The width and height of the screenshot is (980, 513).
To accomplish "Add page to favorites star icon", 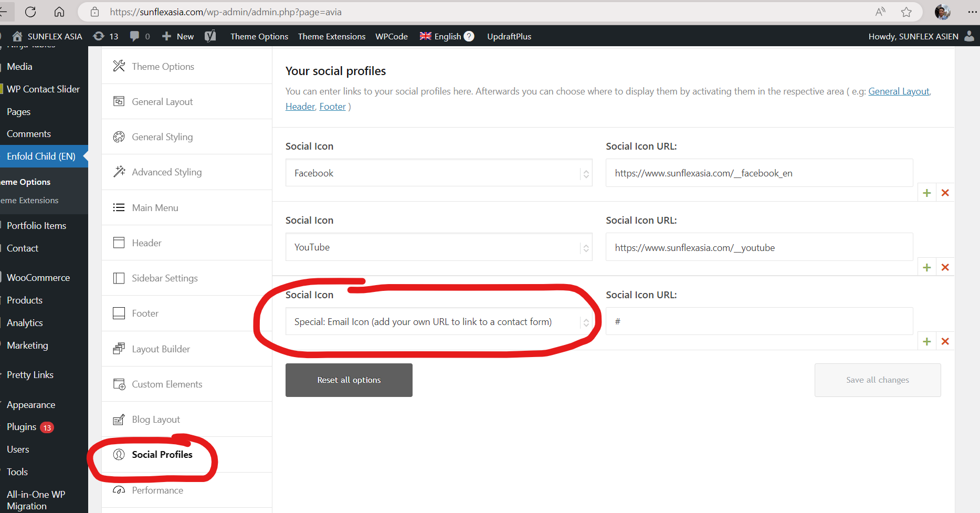I will point(907,12).
